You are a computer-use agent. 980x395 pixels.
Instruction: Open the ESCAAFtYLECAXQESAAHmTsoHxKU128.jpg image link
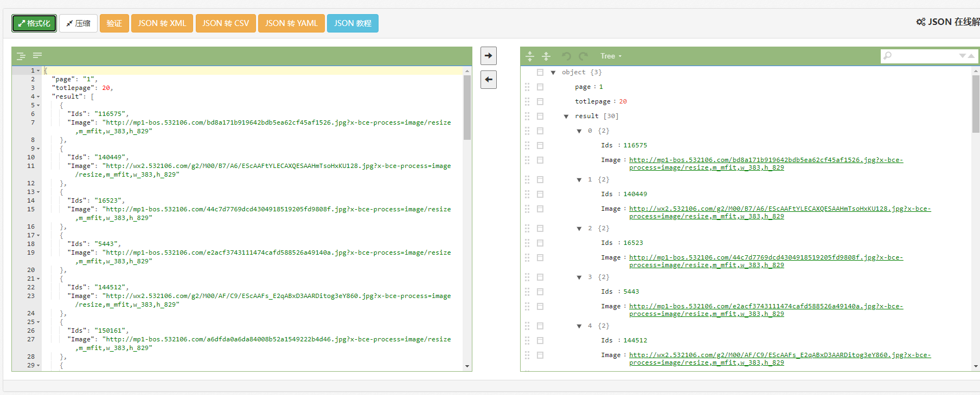pos(780,212)
